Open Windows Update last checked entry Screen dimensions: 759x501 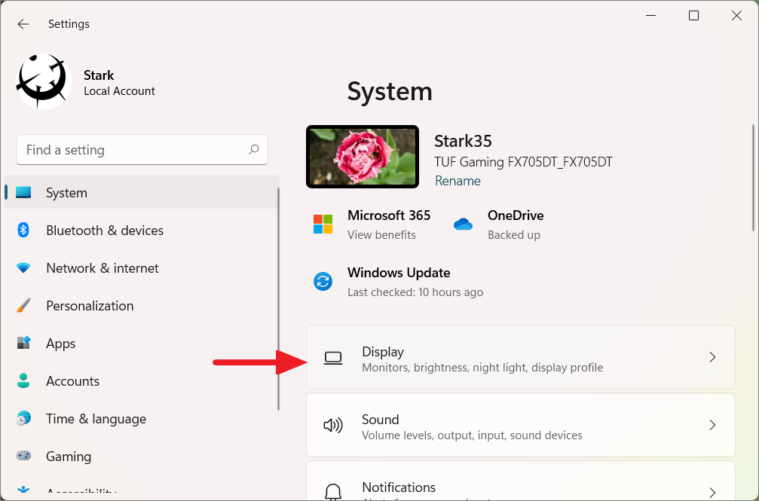399,282
